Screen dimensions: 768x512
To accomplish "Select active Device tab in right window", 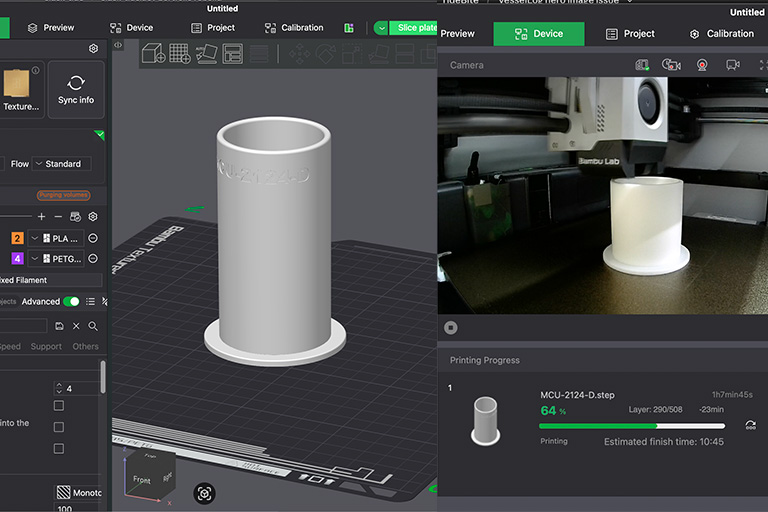I will coord(539,34).
